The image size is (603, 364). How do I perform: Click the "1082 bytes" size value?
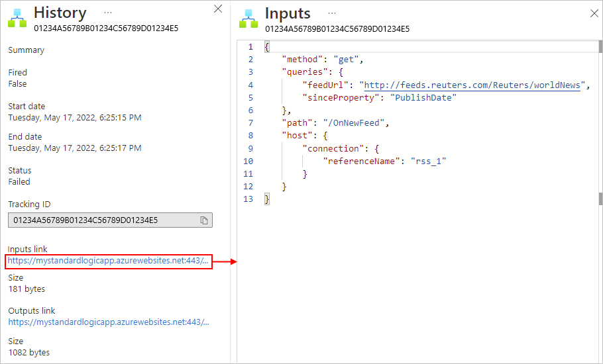point(29,352)
